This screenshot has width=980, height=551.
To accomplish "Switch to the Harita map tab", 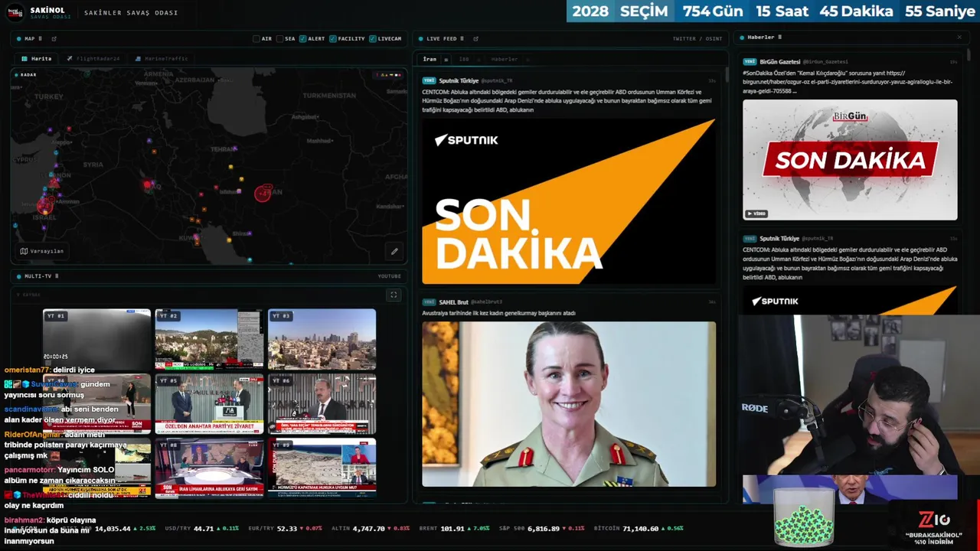I will (x=37, y=59).
